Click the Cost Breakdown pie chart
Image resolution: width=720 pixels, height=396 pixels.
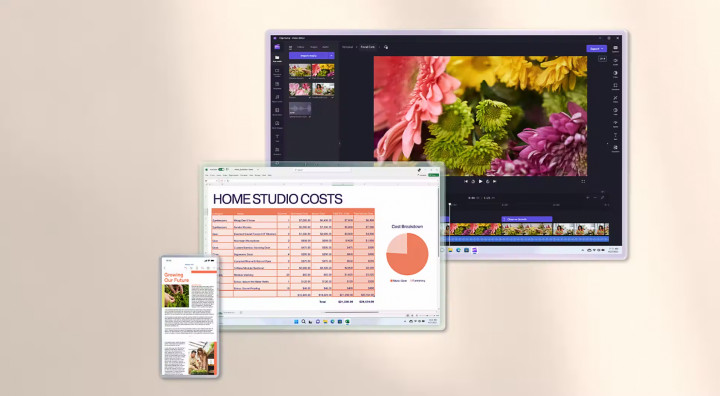[x=407, y=254]
